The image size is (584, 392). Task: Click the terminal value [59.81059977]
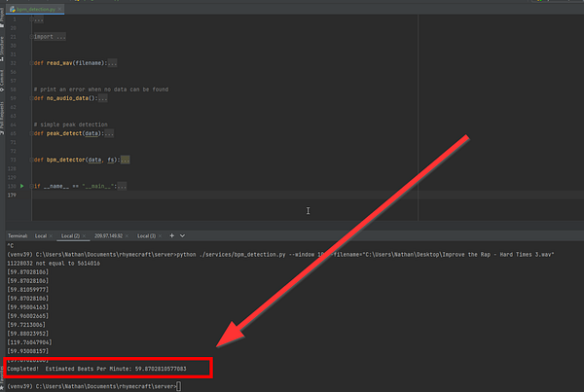pyautogui.click(x=28, y=289)
